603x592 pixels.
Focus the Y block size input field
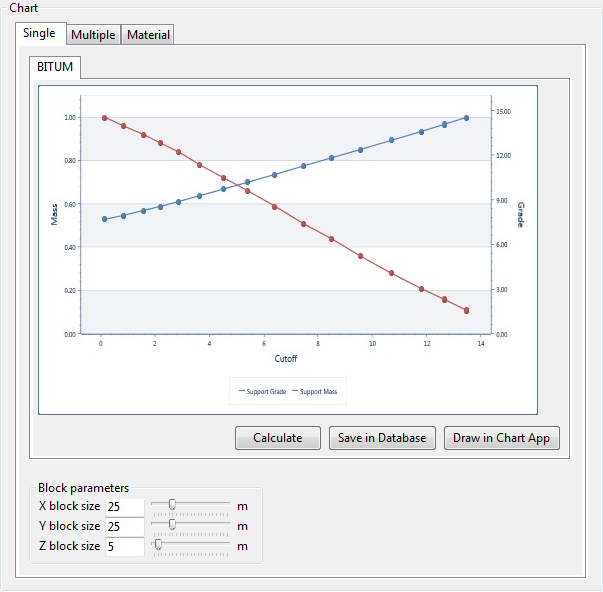tap(124, 526)
